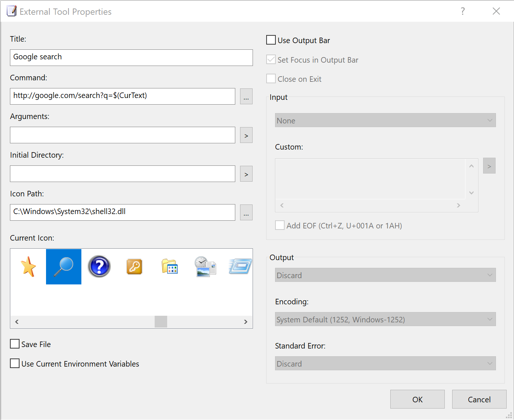Select the magnifying glass icon
Screen dimensions: 514x420
64,266
